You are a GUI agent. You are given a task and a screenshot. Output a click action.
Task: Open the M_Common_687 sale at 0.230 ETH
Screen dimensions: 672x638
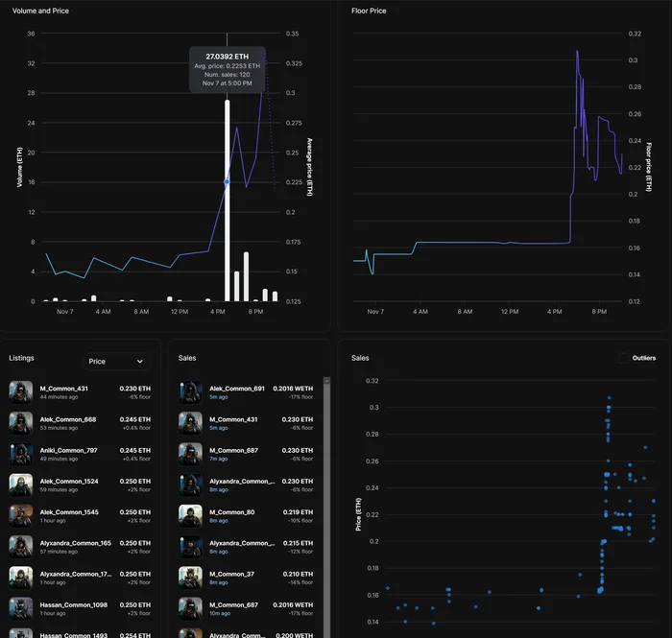tap(246, 454)
